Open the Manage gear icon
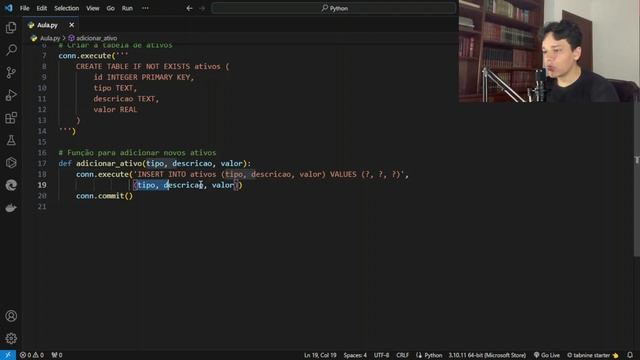Image resolution: width=640 pixels, height=360 pixels. point(11,338)
